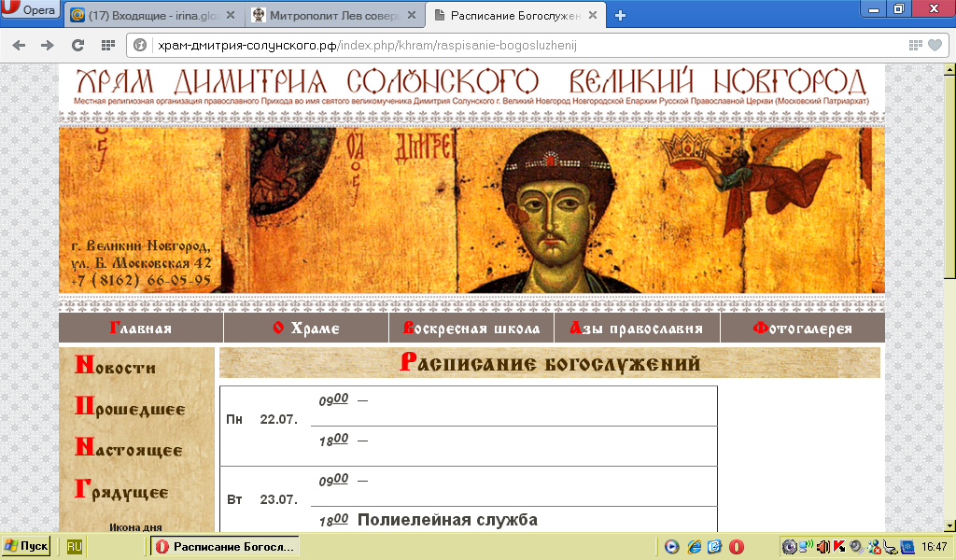This screenshot has height=560, width=956.
Task: Launch Windows Media Player from quick launch
Action: click(x=672, y=547)
